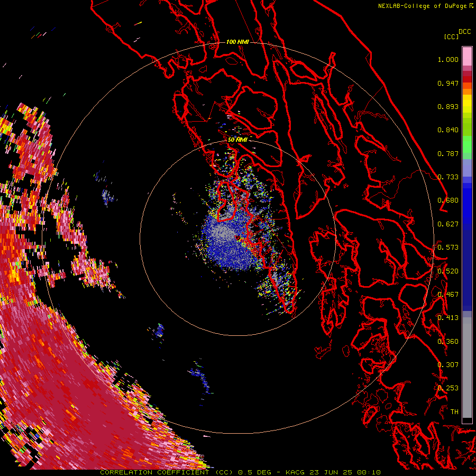This screenshot has height=476, width=476.
Task: Click the 0.467 color scale value
Action: point(448,295)
